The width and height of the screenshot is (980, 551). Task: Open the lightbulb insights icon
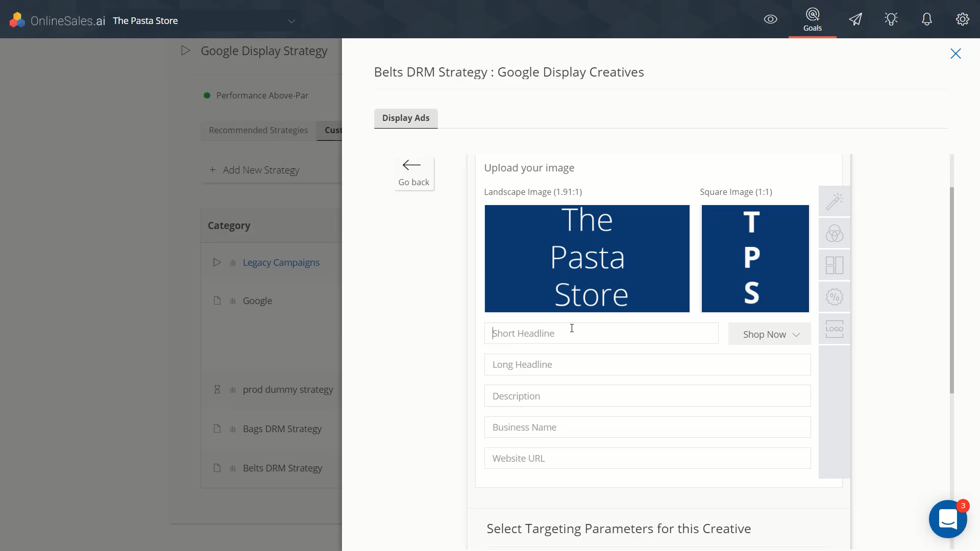coord(891,19)
